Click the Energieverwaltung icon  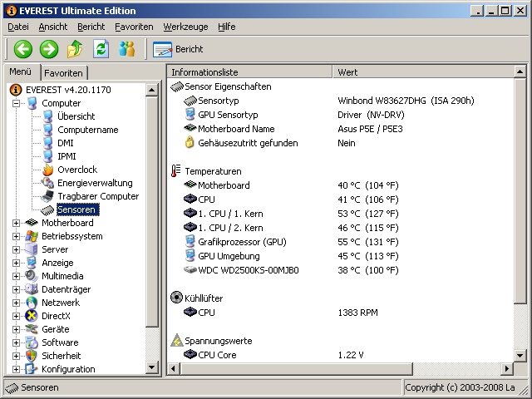47,183
